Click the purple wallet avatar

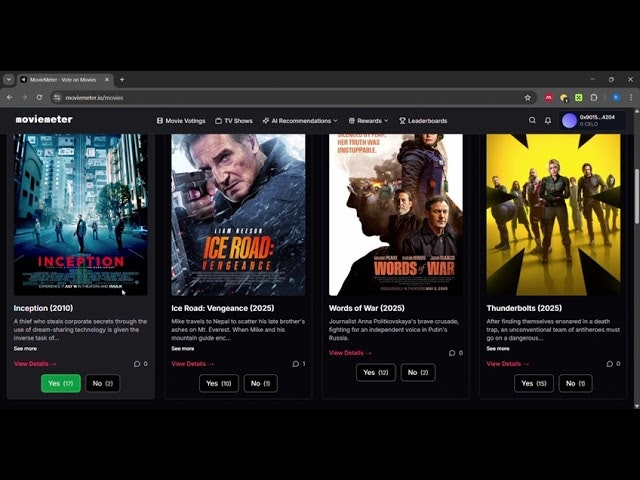pyautogui.click(x=569, y=121)
